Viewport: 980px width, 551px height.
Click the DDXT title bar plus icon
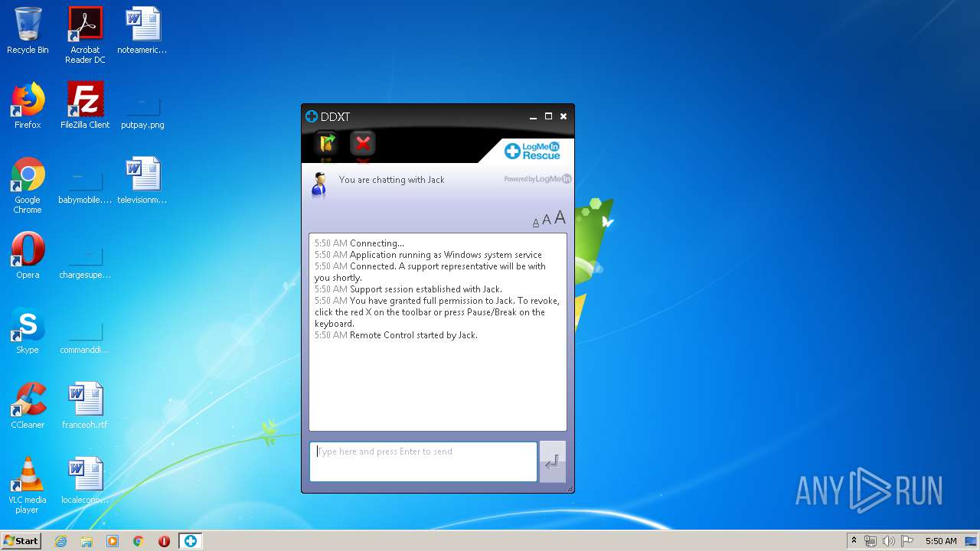pyautogui.click(x=312, y=116)
